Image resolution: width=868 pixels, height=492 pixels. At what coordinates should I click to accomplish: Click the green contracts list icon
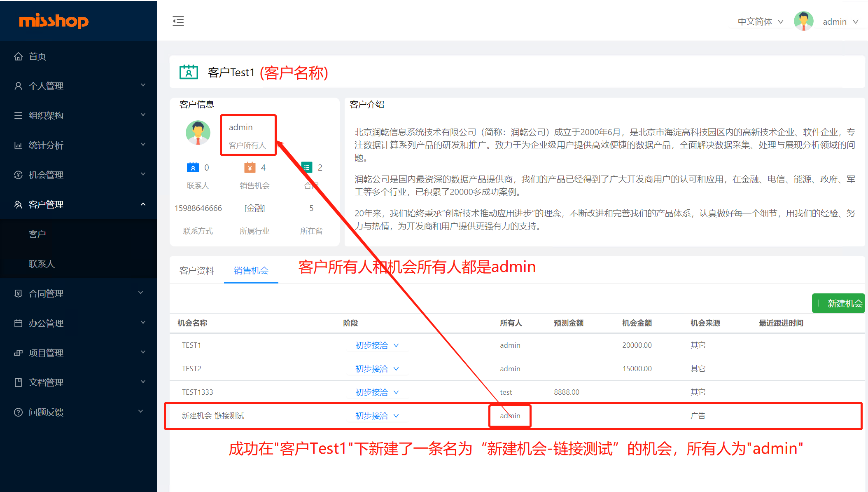[307, 167]
